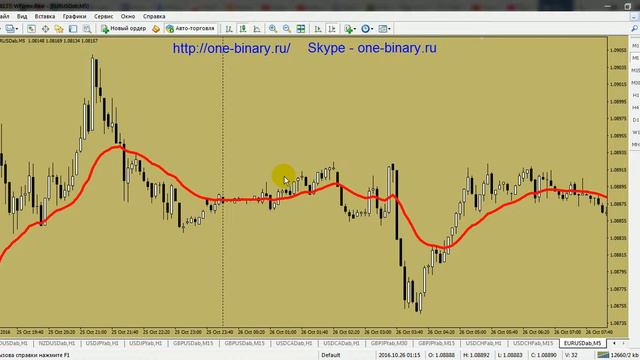Open the Terminal panel icon
The height and width of the screenshot is (360, 640).
pos(73,29)
